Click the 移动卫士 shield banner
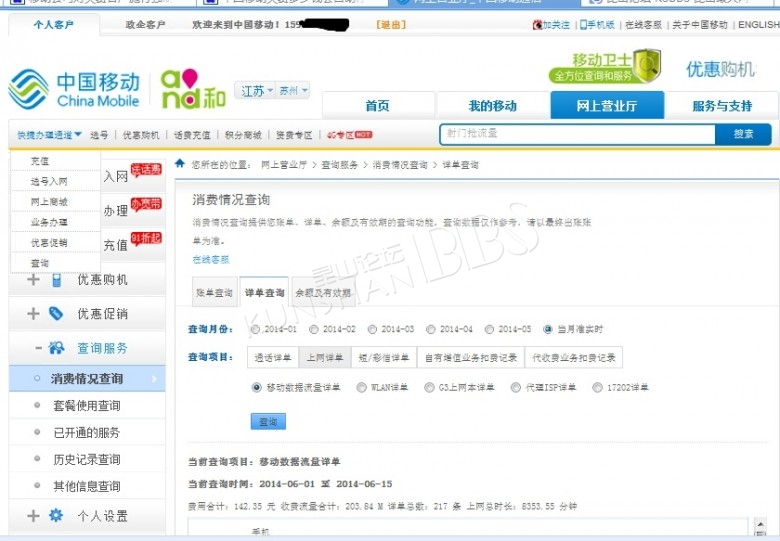Viewport: 780px width, 541px height. click(605, 67)
